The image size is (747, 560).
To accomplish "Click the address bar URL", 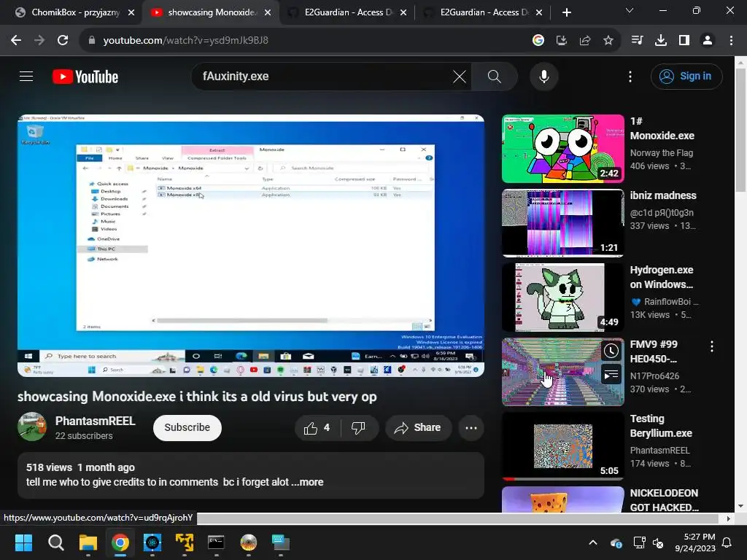I will tap(186, 41).
